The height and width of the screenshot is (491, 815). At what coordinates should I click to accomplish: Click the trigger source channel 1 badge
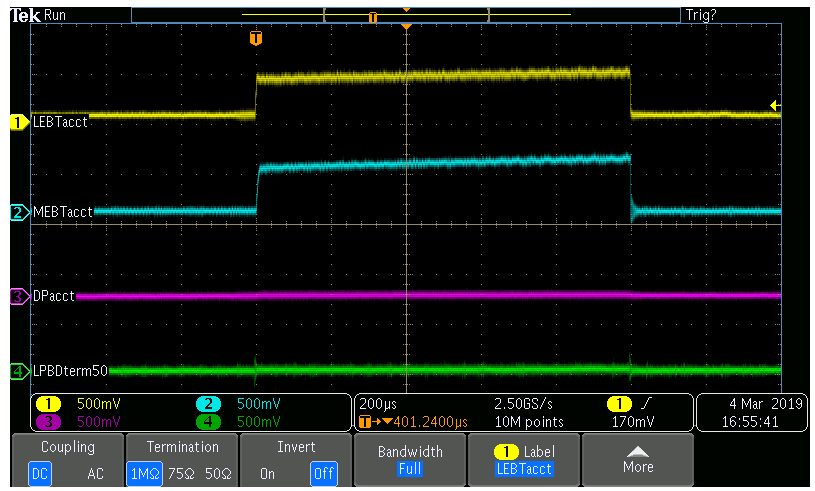click(x=619, y=404)
